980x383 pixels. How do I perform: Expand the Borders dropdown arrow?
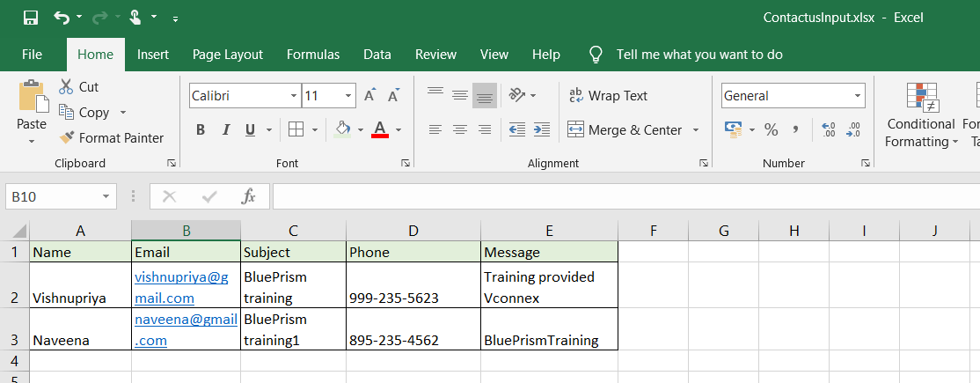tap(315, 130)
